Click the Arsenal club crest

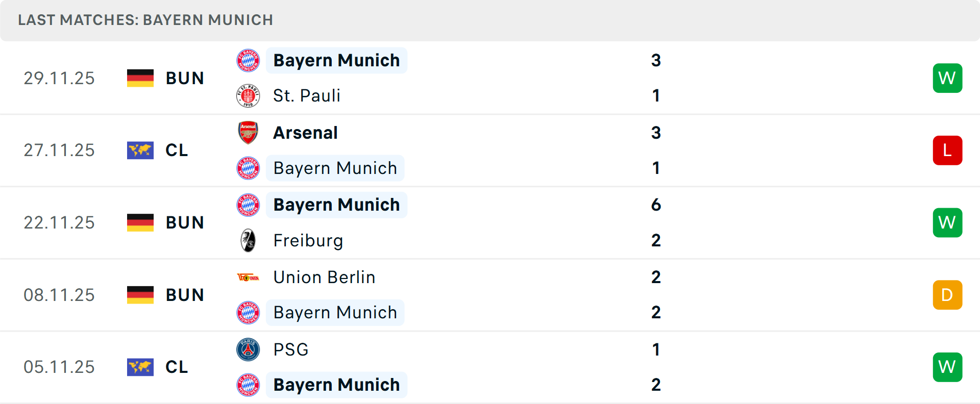(x=248, y=133)
